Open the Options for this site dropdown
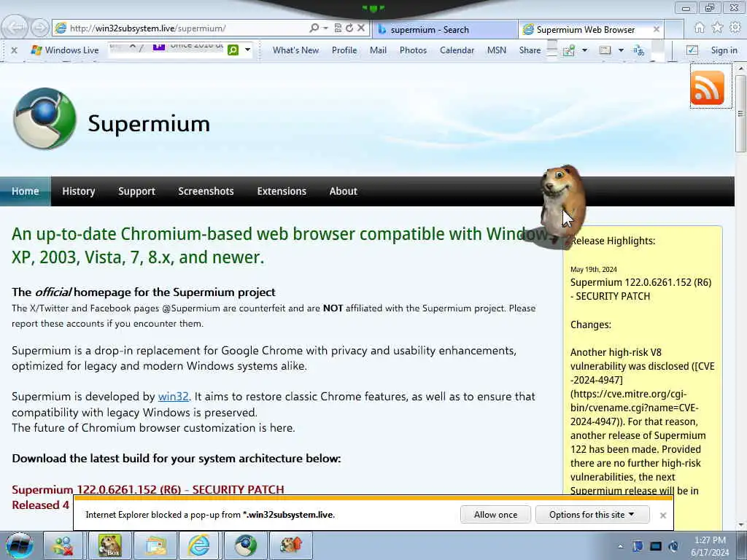 coord(592,514)
